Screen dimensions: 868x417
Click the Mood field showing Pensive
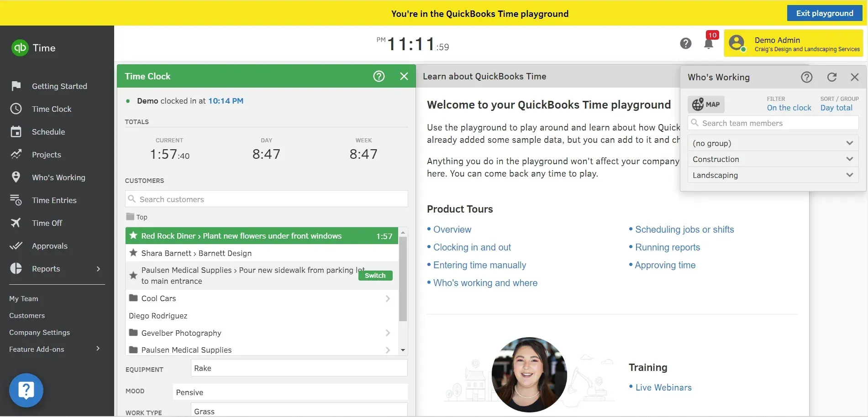pyautogui.click(x=290, y=392)
